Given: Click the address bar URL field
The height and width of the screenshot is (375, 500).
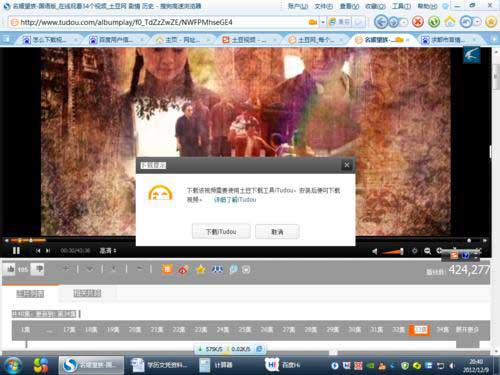Looking at the screenshot, I should [160, 22].
